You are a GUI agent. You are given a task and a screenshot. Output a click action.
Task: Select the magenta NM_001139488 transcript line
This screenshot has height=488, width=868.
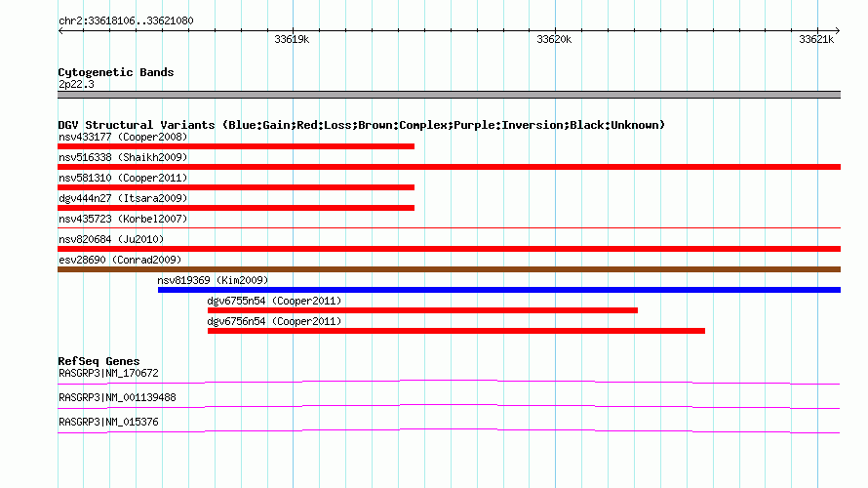click(x=449, y=406)
